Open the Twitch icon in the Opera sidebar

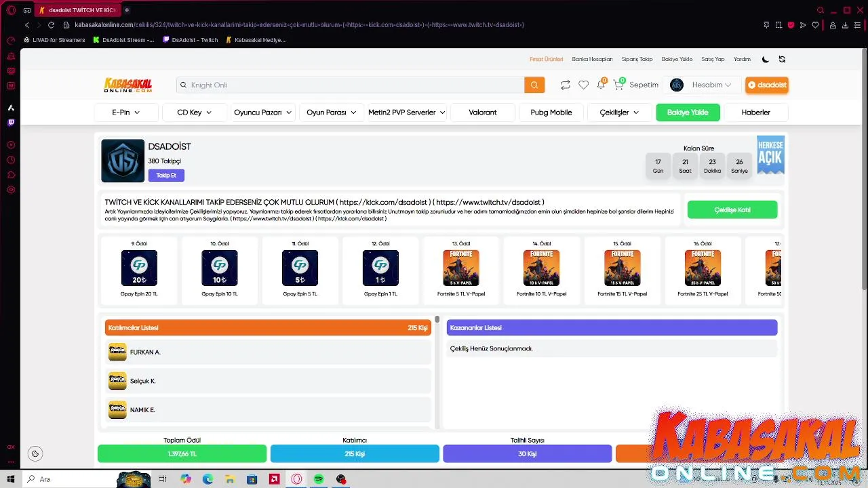pyautogui.click(x=11, y=123)
